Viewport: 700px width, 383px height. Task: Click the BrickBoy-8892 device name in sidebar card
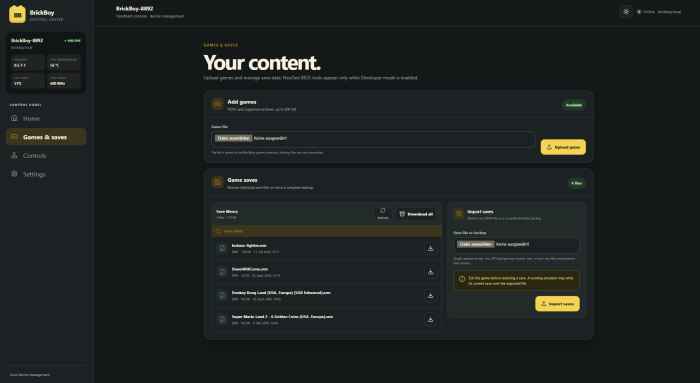[x=27, y=41]
